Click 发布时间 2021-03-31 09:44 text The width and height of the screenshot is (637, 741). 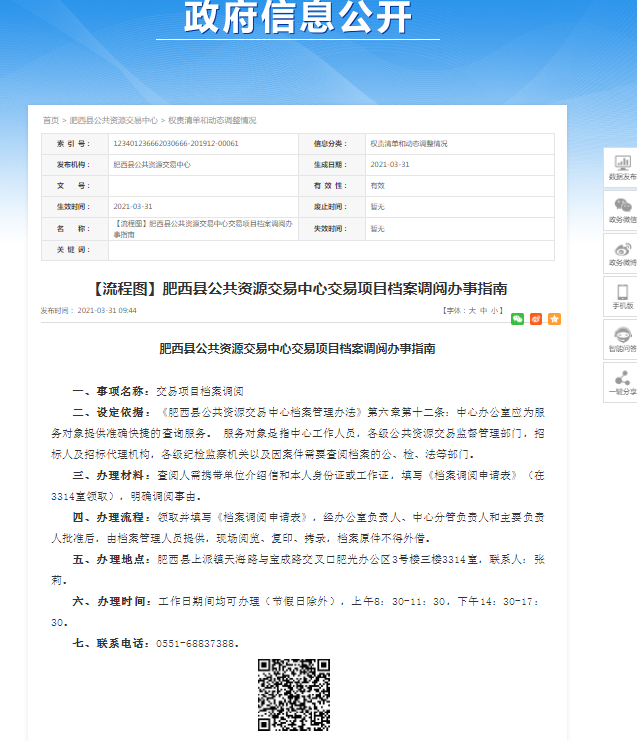click(x=88, y=310)
